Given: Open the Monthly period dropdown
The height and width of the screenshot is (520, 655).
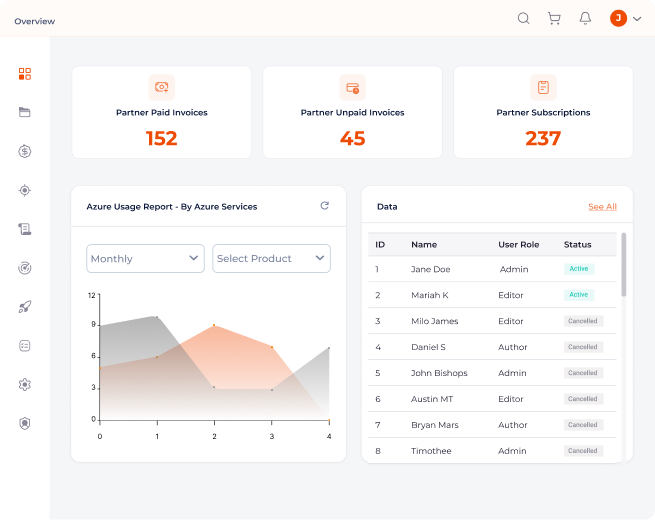Looking at the screenshot, I should point(145,259).
